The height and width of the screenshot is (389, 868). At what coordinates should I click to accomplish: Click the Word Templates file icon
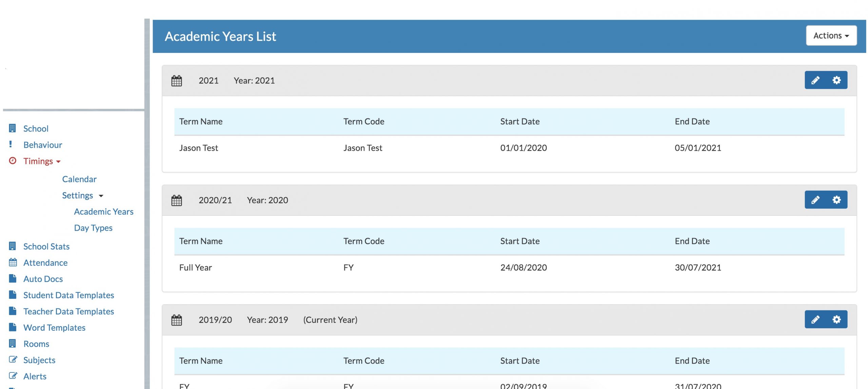tap(13, 327)
